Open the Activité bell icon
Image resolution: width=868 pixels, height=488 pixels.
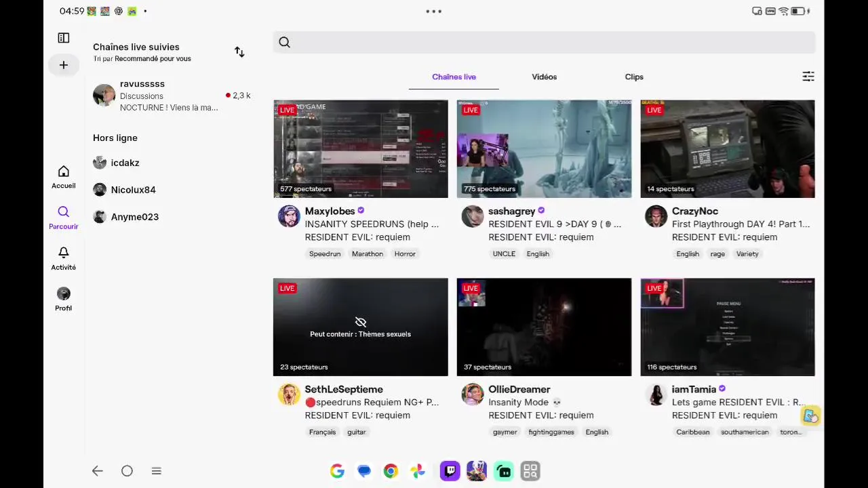64,253
